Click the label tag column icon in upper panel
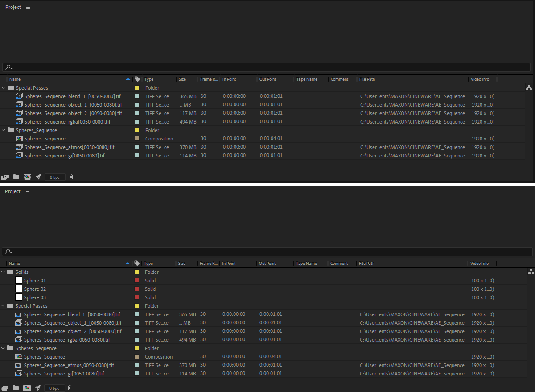Screen dimensions: 535x392 [137, 79]
